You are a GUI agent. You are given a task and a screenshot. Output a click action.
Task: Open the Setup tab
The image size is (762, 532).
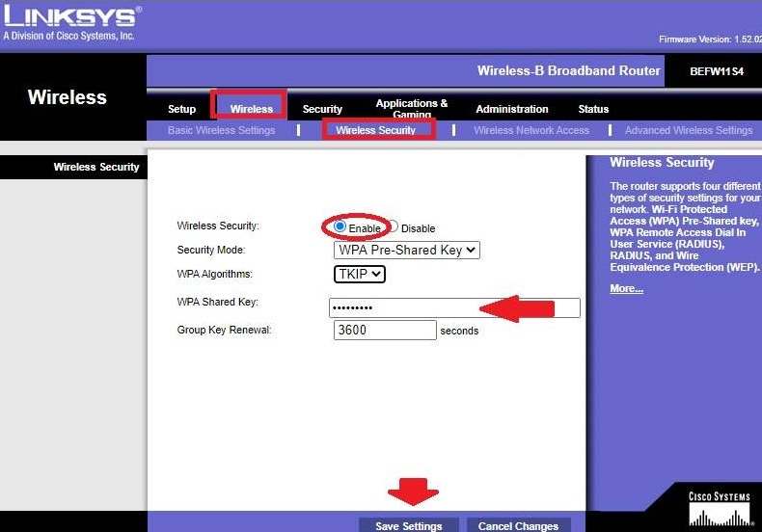tap(181, 109)
